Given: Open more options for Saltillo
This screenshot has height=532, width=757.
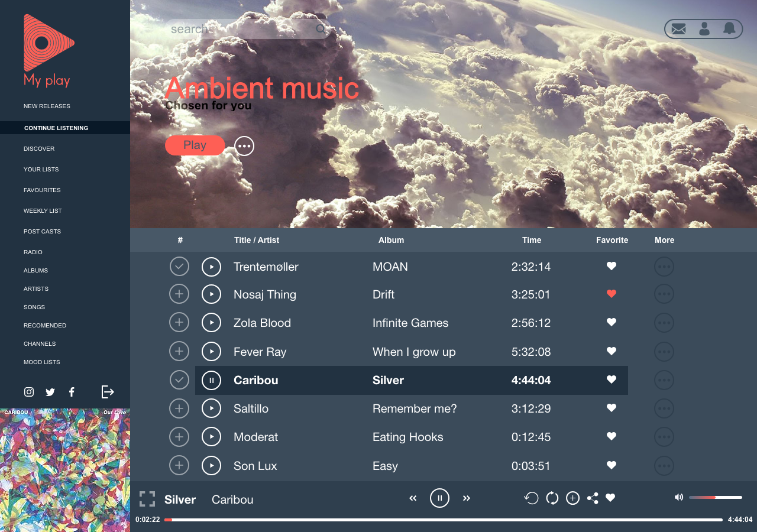Looking at the screenshot, I should (x=664, y=408).
